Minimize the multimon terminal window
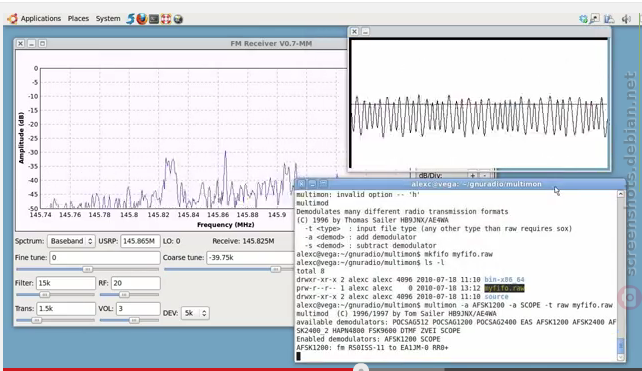This screenshot has height=371, width=642. [x=312, y=184]
